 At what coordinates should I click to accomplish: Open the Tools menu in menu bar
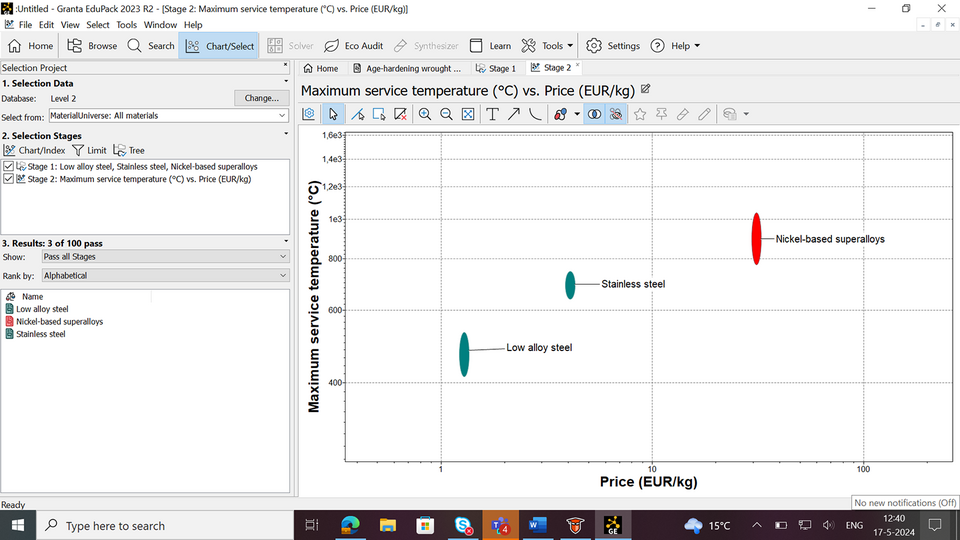126,25
